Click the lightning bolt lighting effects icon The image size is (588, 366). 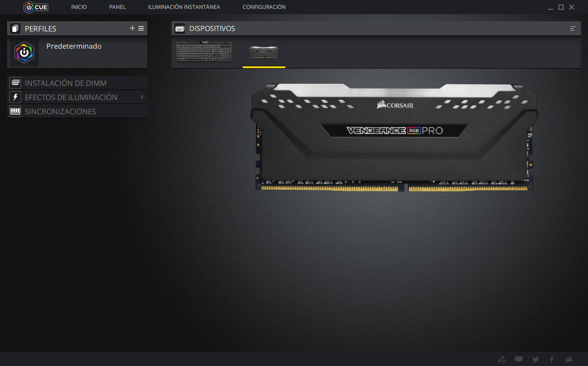click(15, 97)
